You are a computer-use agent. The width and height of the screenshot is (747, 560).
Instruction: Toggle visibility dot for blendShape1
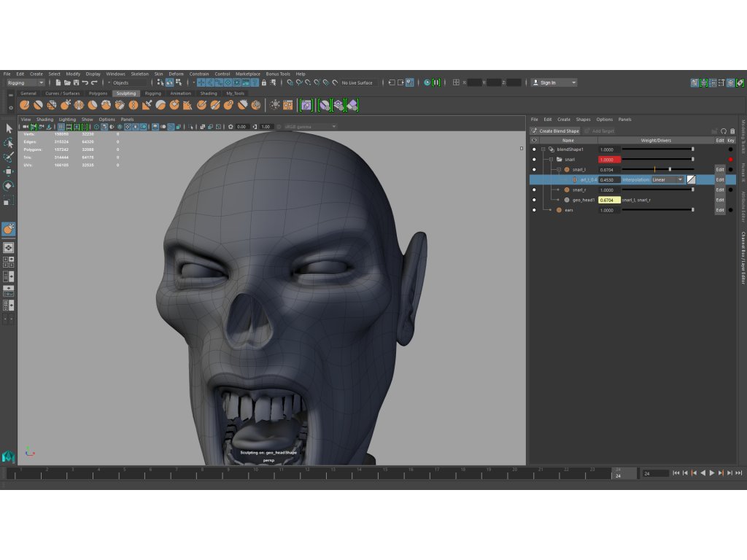point(534,149)
